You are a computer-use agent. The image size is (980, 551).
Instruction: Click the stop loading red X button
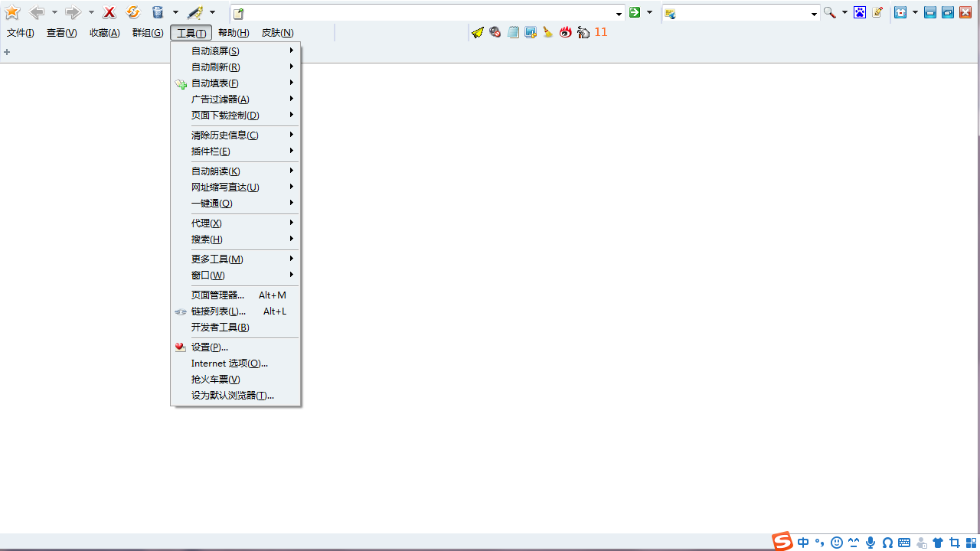pyautogui.click(x=108, y=13)
